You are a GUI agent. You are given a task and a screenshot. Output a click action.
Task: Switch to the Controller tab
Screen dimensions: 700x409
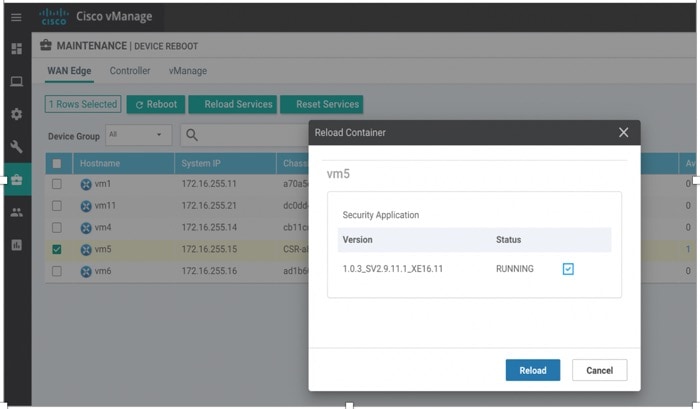click(130, 71)
